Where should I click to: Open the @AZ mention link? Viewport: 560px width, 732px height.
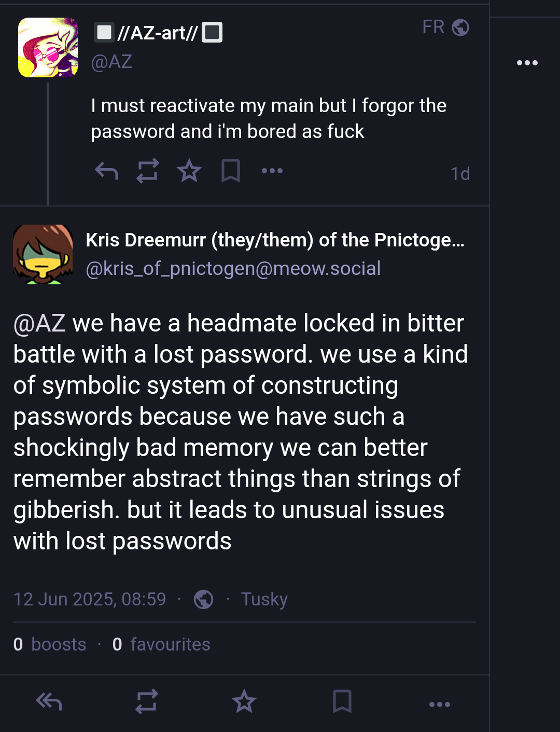click(39, 323)
